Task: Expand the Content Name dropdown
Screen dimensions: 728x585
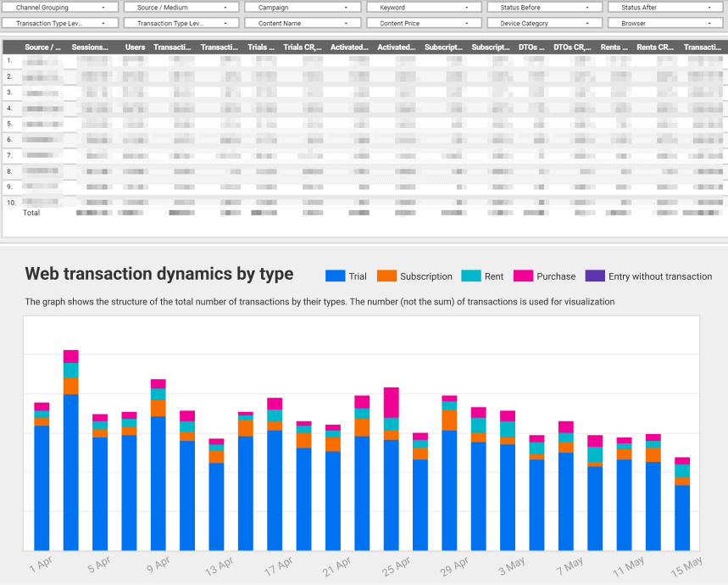Action: point(302,24)
